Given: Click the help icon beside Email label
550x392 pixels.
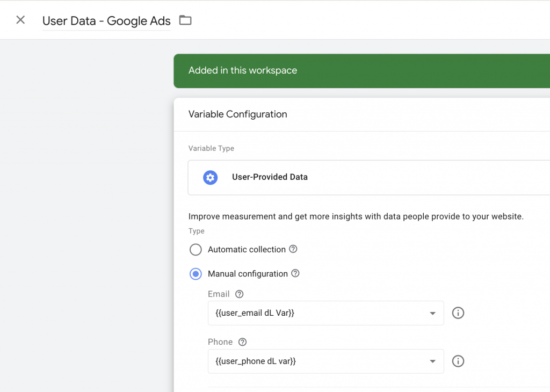Looking at the screenshot, I should (239, 294).
